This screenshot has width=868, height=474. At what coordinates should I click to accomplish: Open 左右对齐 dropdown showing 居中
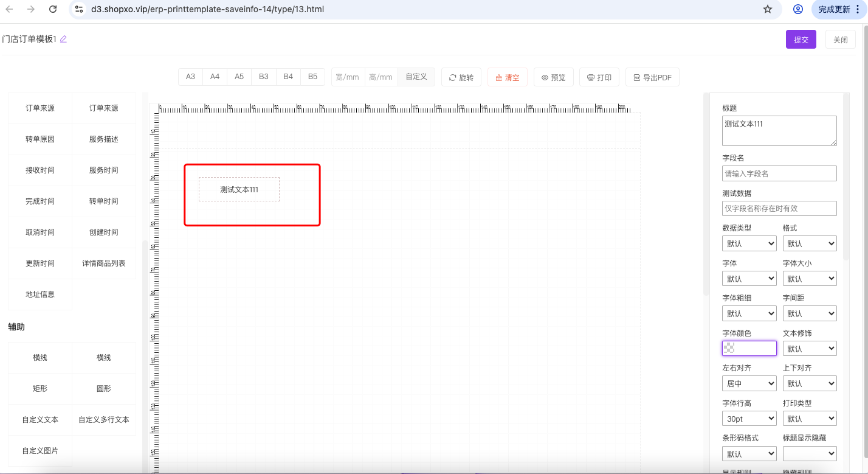tap(749, 384)
